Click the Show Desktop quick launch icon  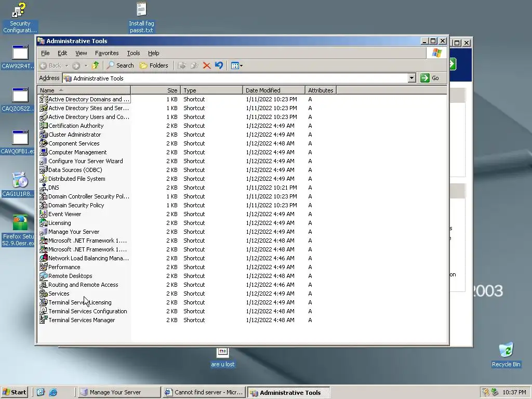pos(41,392)
